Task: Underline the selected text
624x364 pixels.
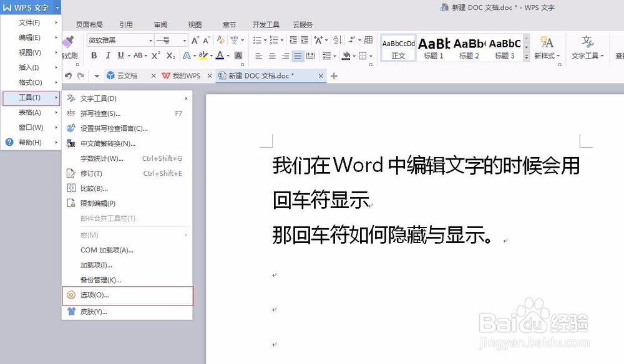Action: [x=120, y=55]
